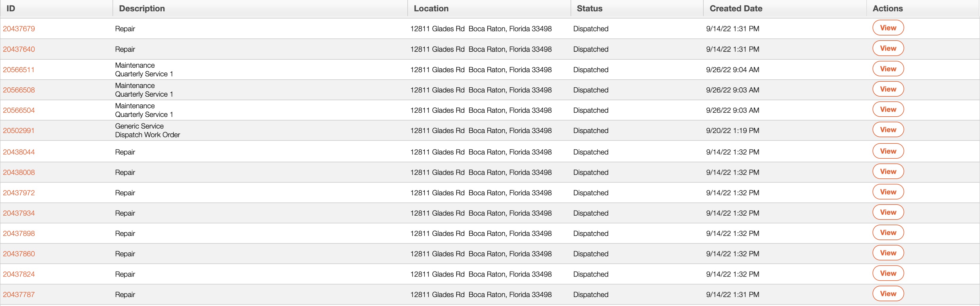
Task: Open work order 20502991 link
Action: click(x=19, y=131)
